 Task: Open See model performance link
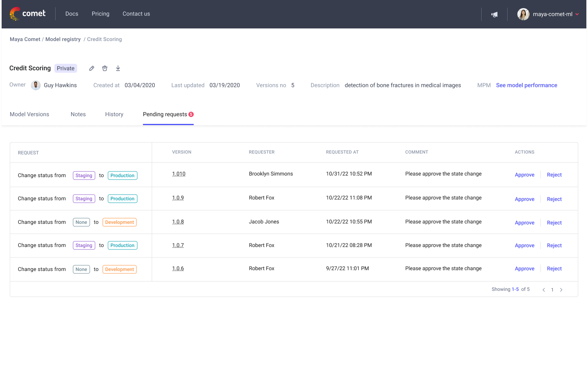coord(527,85)
